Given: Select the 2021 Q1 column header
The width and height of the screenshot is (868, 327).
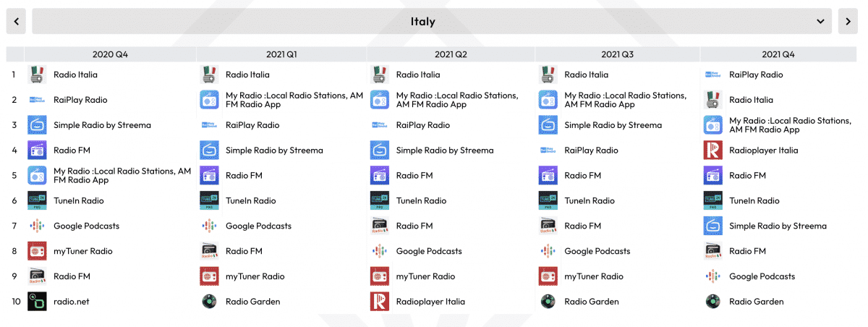Looking at the screenshot, I should point(281,54).
